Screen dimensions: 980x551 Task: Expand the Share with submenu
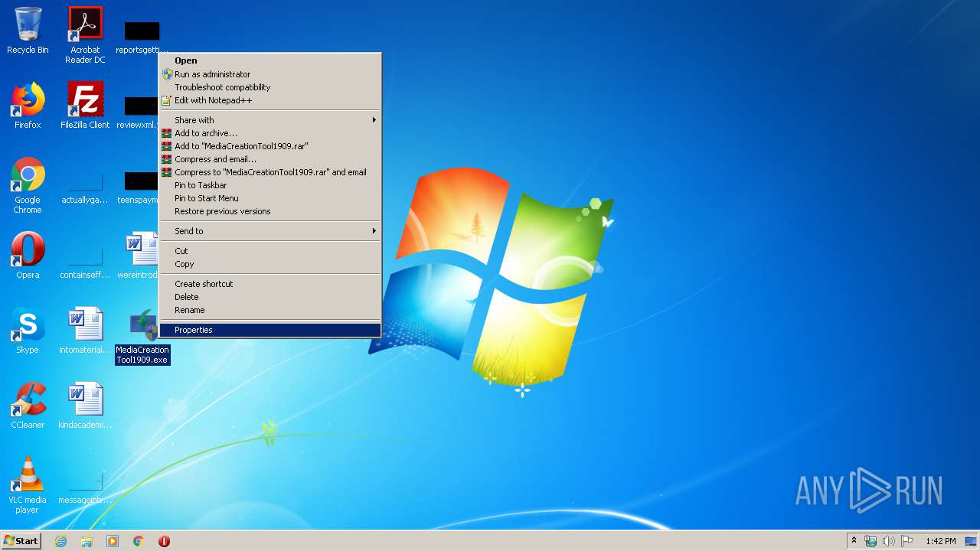pyautogui.click(x=269, y=120)
